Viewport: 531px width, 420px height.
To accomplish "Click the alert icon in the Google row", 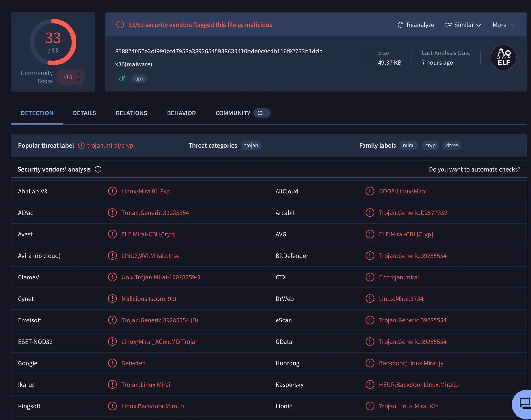I will [x=112, y=363].
